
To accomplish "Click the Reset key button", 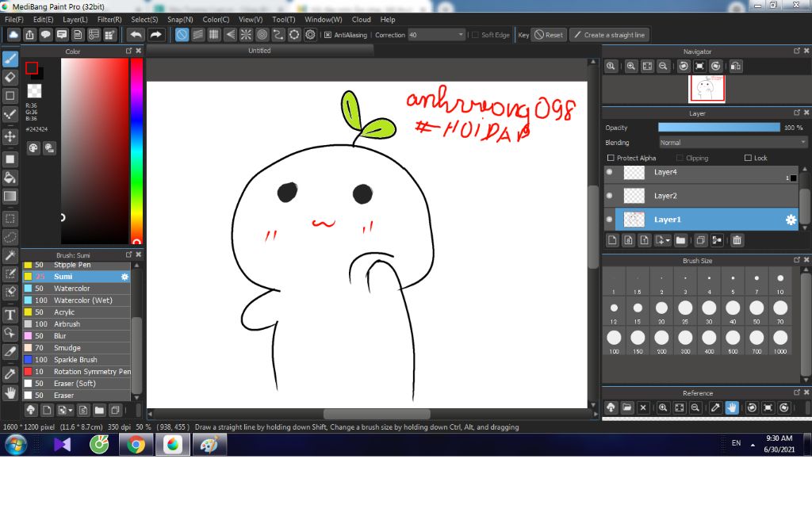I will click(x=549, y=35).
